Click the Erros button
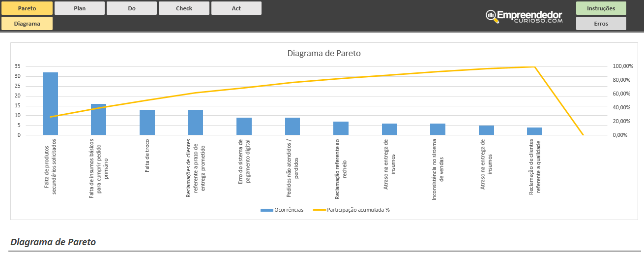The image size is (644, 256). point(601,24)
